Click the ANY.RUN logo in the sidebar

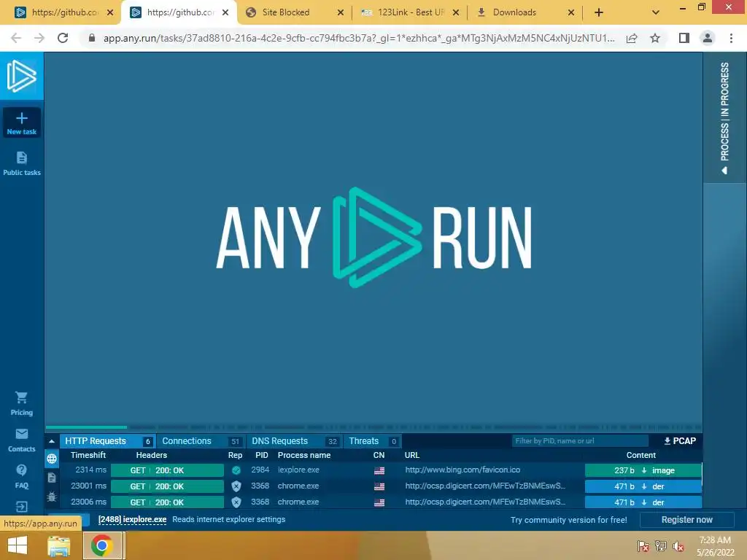pos(21,76)
